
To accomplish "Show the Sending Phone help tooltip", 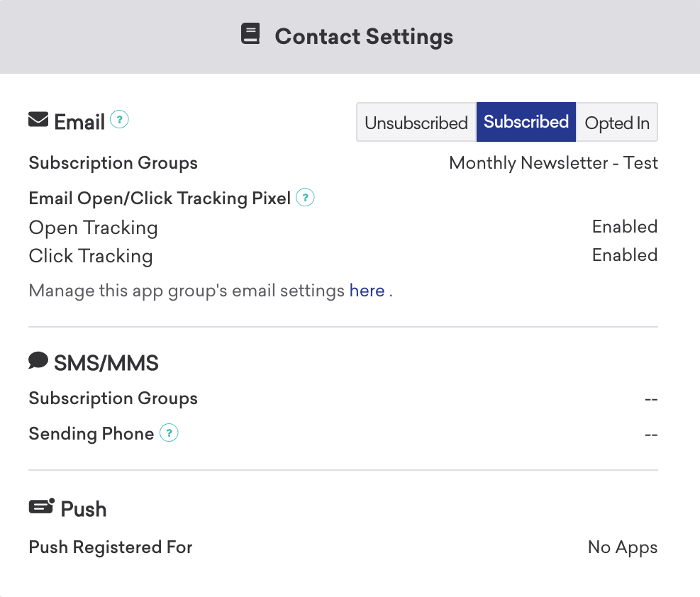I will [169, 433].
